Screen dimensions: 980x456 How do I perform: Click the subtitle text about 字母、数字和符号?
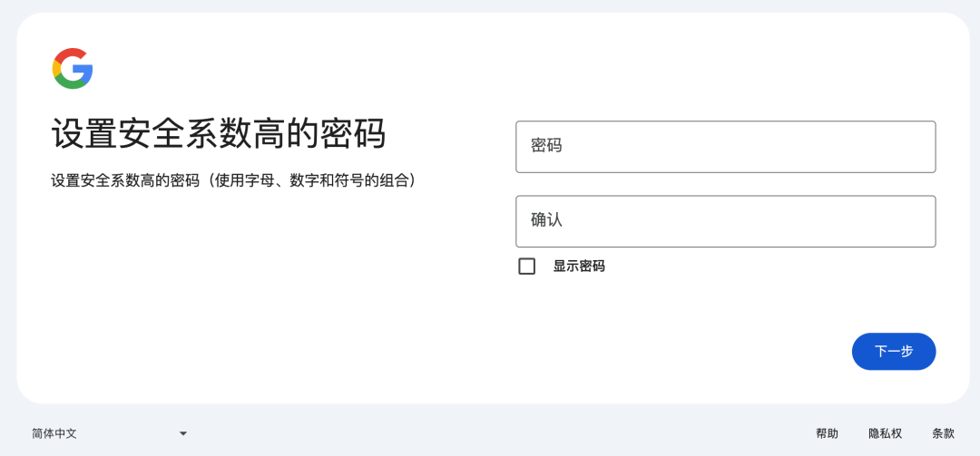(234, 180)
